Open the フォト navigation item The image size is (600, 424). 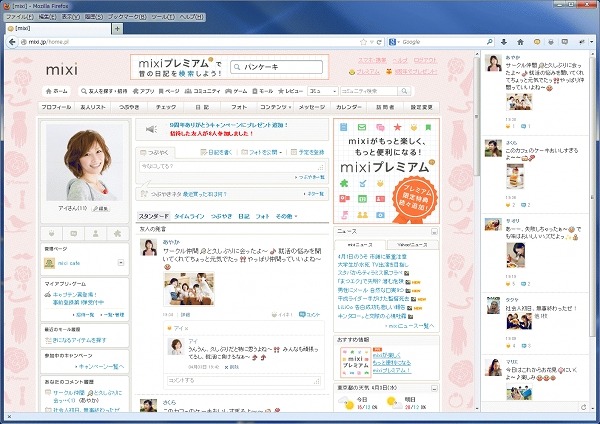pyautogui.click(x=239, y=107)
